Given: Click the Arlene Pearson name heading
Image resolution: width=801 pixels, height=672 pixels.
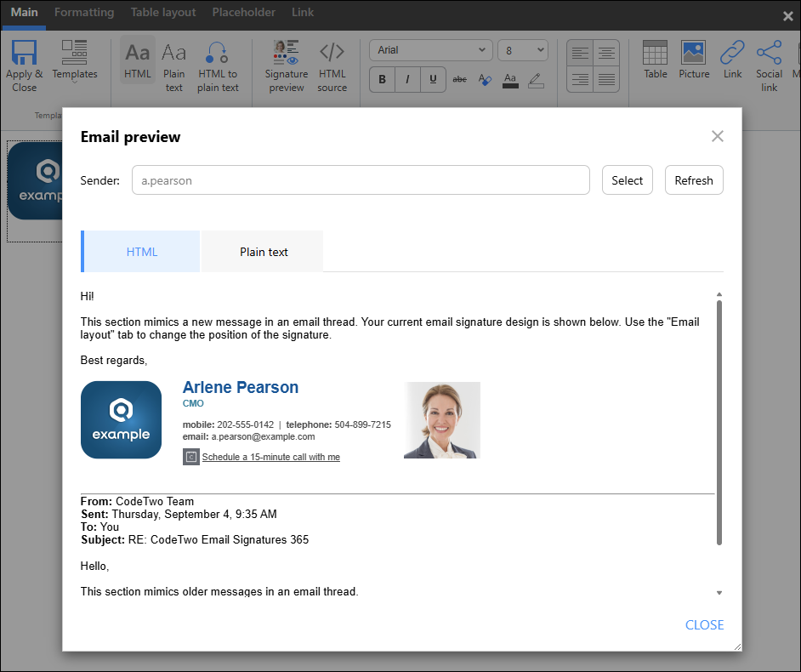Looking at the screenshot, I should 241,387.
